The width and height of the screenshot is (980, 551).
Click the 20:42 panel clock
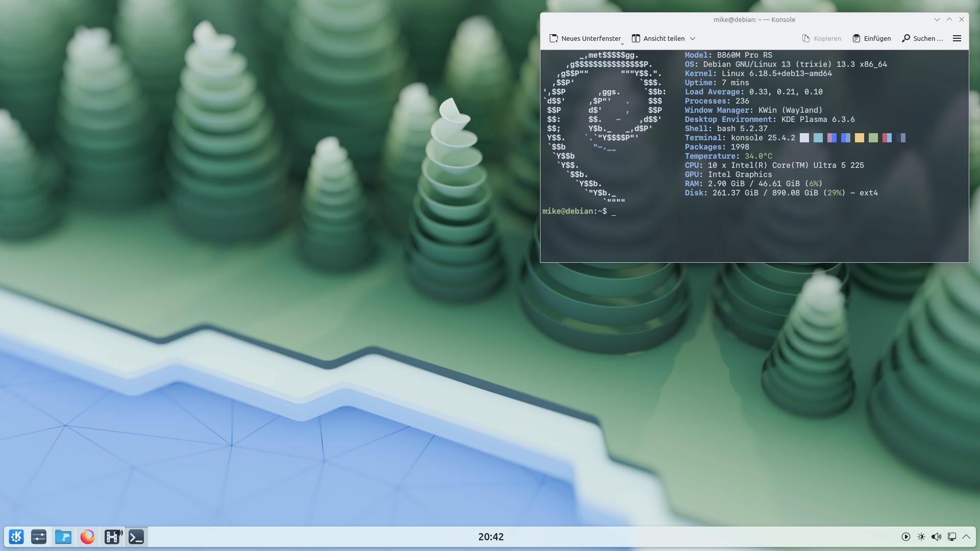click(x=491, y=537)
